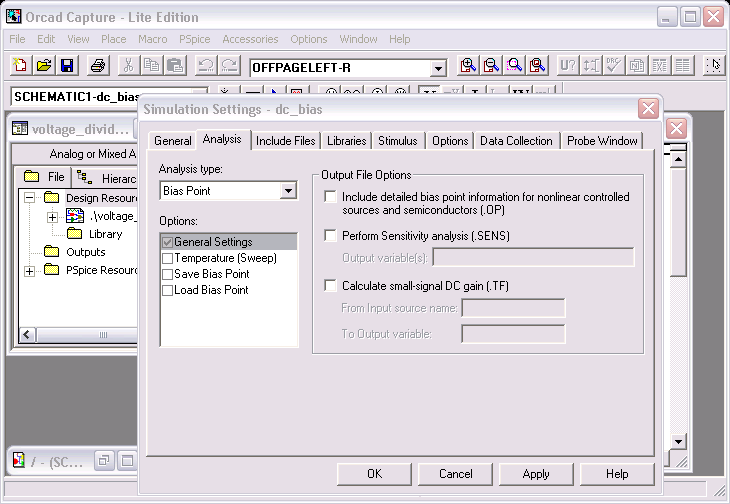Click the schematic design file icon in tree
730x504 pixels.
click(75, 216)
